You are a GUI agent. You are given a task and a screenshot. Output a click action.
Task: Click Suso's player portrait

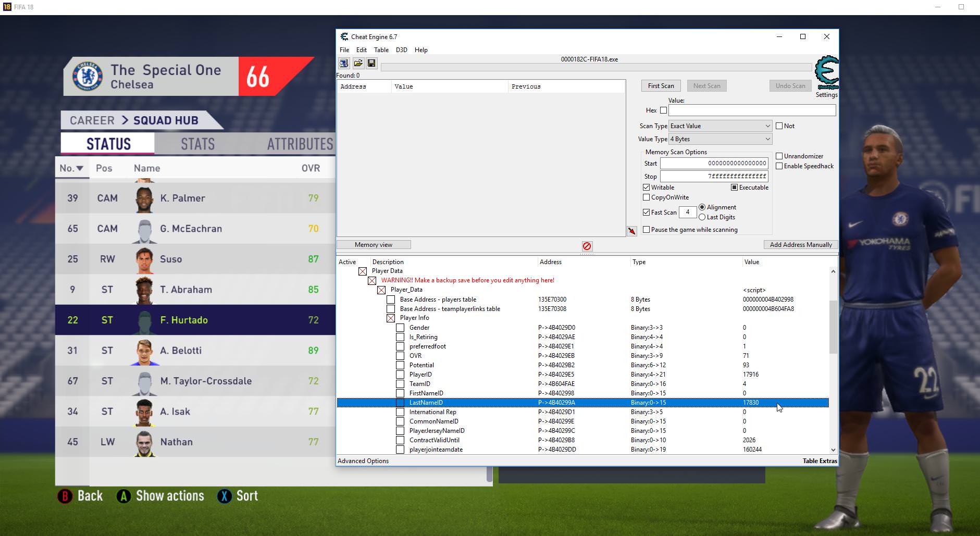(x=145, y=259)
